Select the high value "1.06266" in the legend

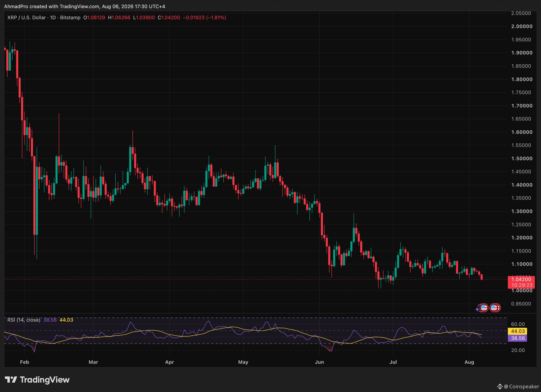tap(121, 18)
